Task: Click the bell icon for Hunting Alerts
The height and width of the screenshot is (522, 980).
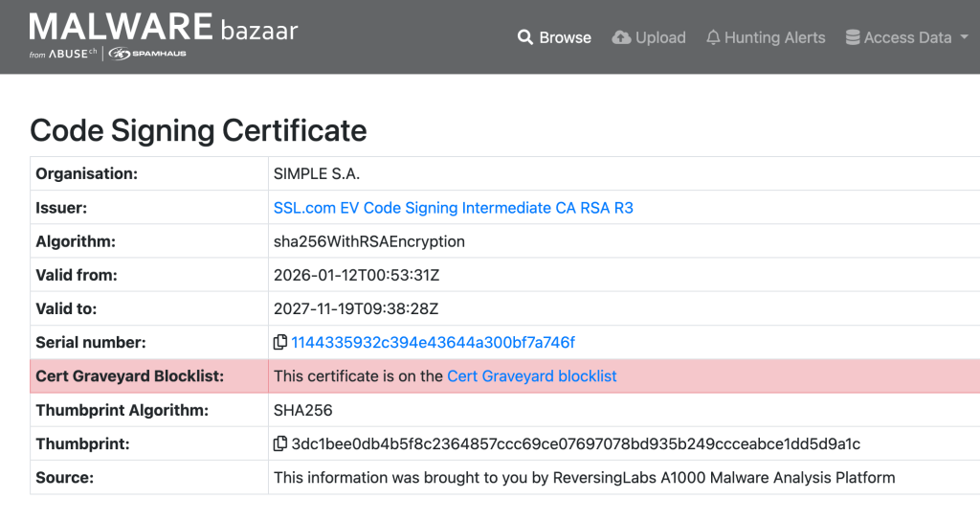Action: (x=713, y=37)
